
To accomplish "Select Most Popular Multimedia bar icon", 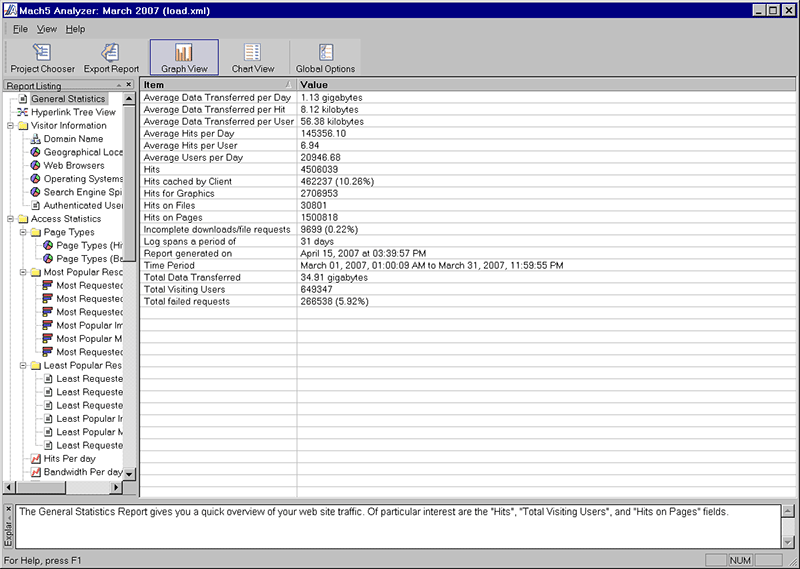I will tap(47, 338).
